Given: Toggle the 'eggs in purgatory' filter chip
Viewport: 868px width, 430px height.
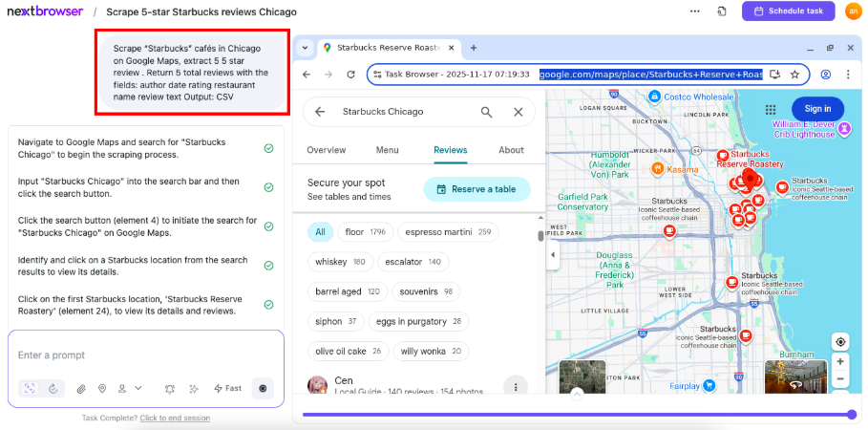Looking at the screenshot, I should tap(418, 321).
